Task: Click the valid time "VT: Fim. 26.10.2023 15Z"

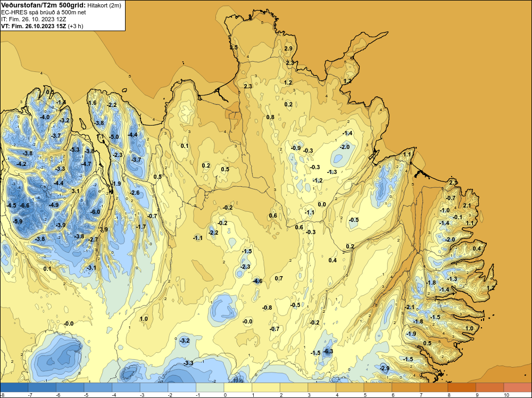Action: coord(34,26)
